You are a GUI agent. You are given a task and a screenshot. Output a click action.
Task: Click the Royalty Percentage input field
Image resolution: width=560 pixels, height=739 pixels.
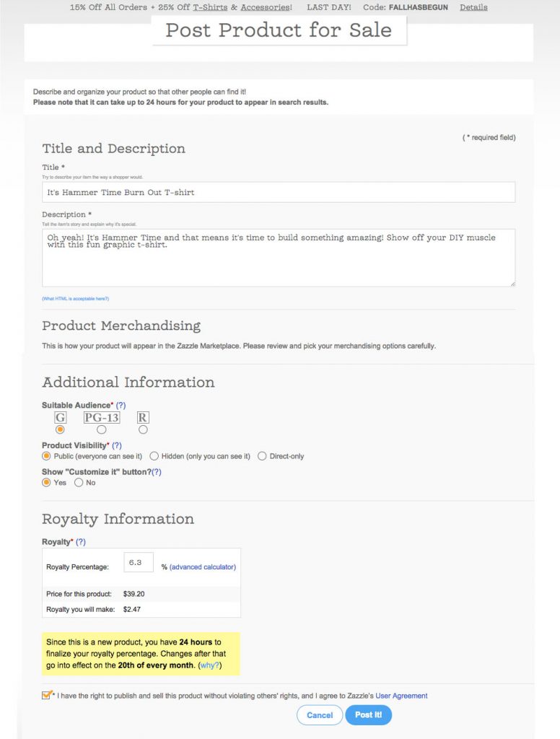pyautogui.click(x=139, y=562)
